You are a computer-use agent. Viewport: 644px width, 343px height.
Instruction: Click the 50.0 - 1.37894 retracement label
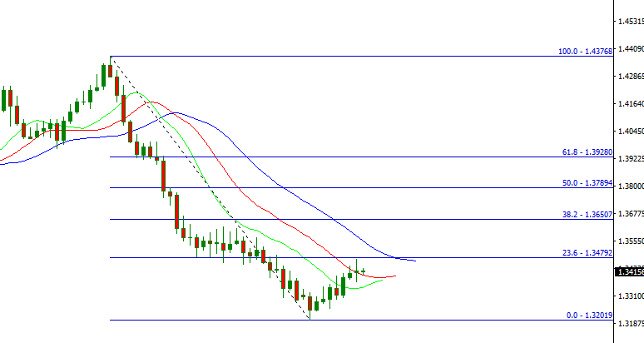(587, 183)
